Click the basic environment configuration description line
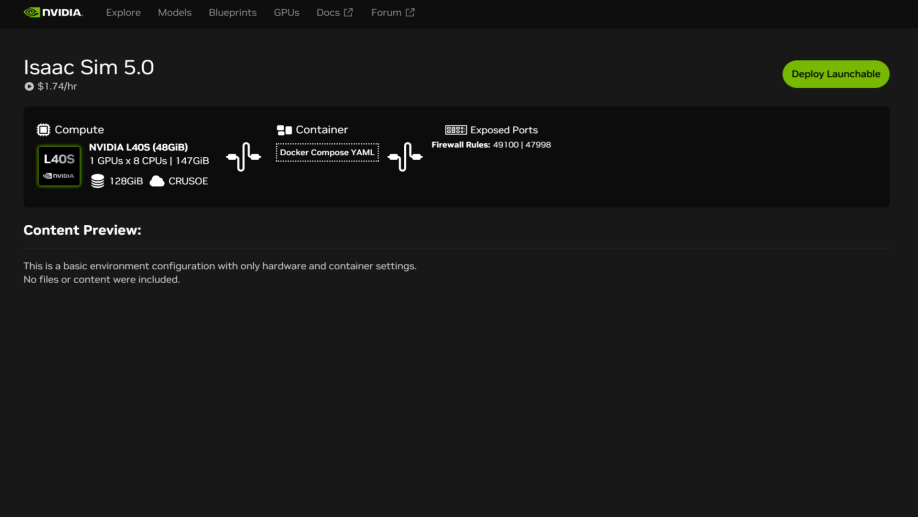918x517 pixels. tap(220, 266)
